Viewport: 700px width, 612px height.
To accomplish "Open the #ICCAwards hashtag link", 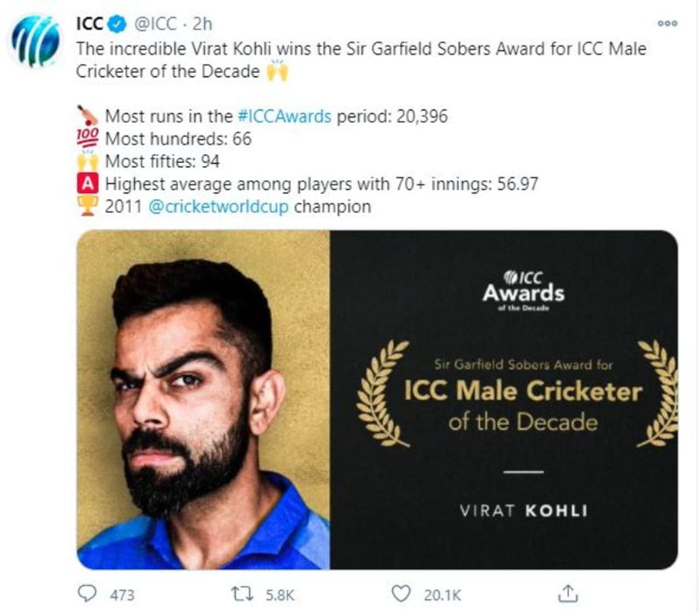I will 284,116.
